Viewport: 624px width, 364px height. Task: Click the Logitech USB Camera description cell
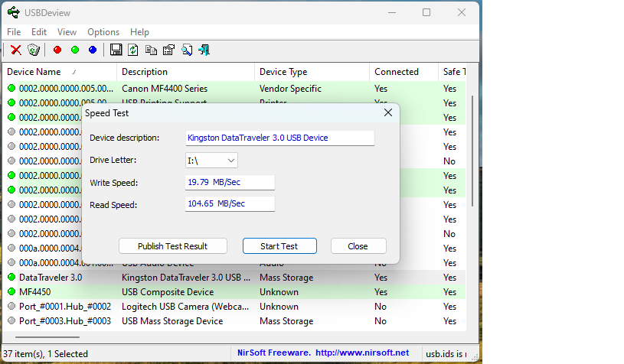point(185,307)
